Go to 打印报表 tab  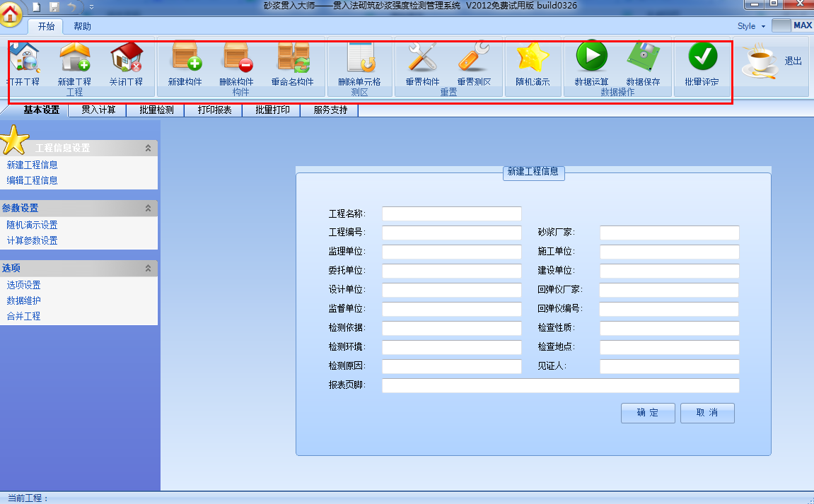[214, 110]
